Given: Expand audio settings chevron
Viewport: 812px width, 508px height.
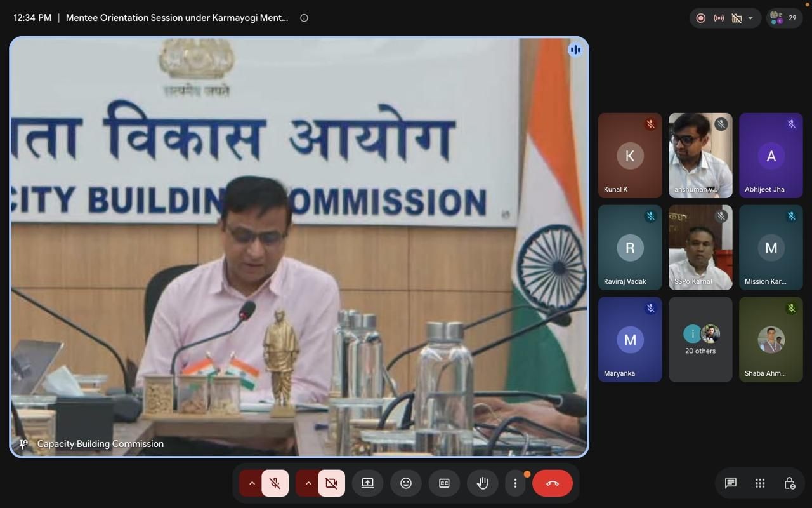Looking at the screenshot, I should click(x=251, y=483).
